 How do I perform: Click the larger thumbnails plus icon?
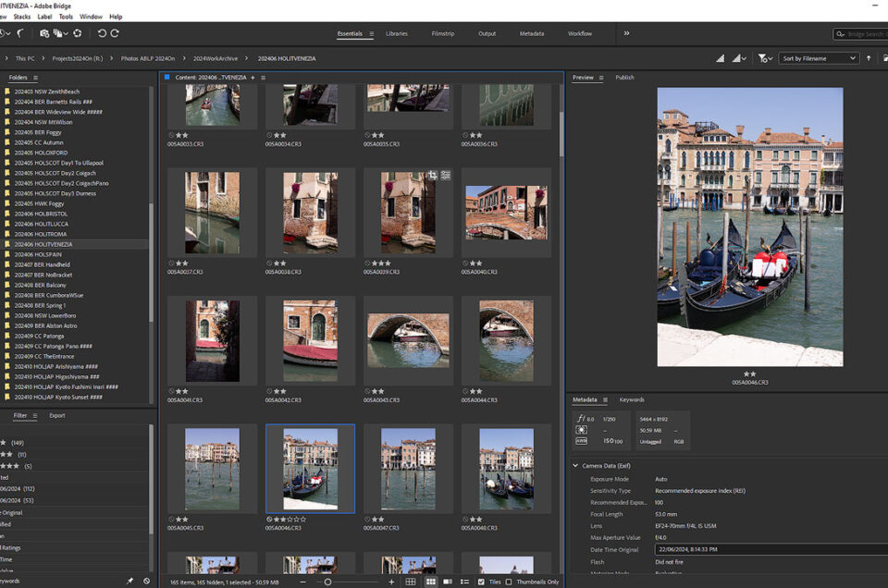pos(391,582)
